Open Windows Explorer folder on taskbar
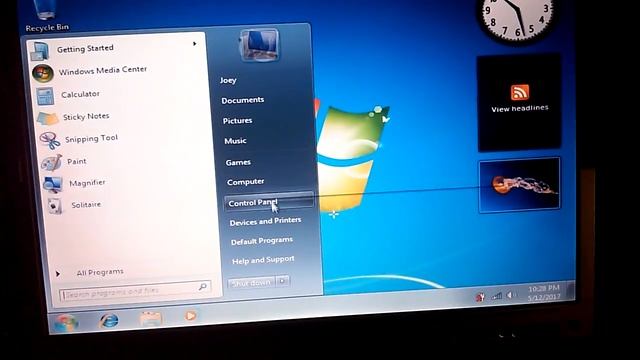The width and height of the screenshot is (640, 360). [x=151, y=318]
